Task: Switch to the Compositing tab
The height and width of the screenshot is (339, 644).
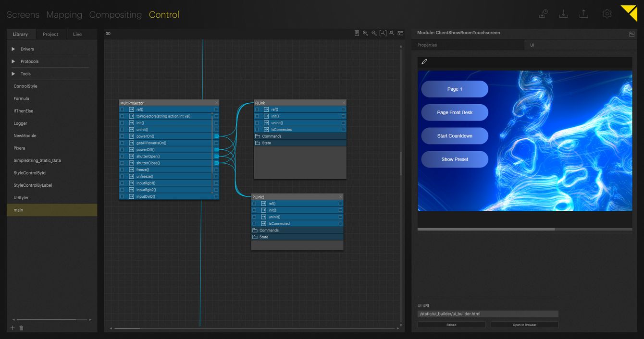Action: click(x=115, y=15)
